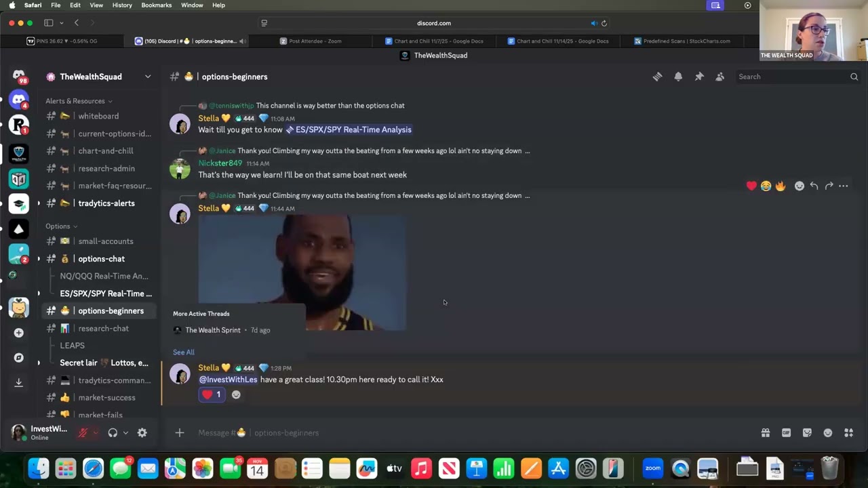
Task: Reload page in Safari address bar
Action: 604,23
